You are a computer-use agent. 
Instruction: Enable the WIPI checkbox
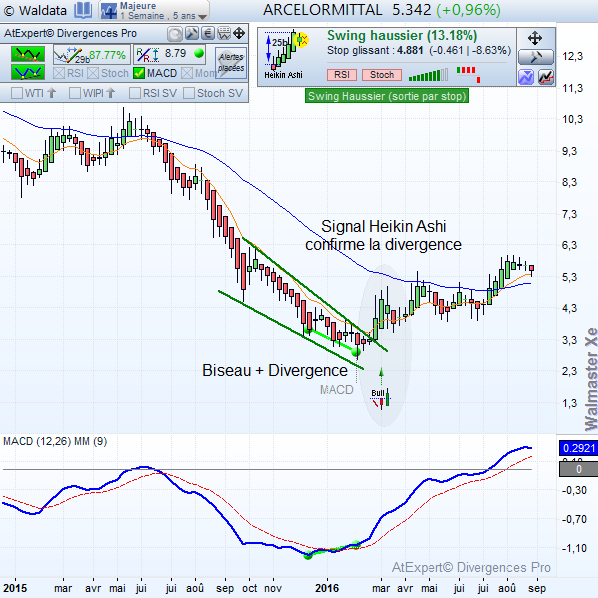[x=75, y=93]
